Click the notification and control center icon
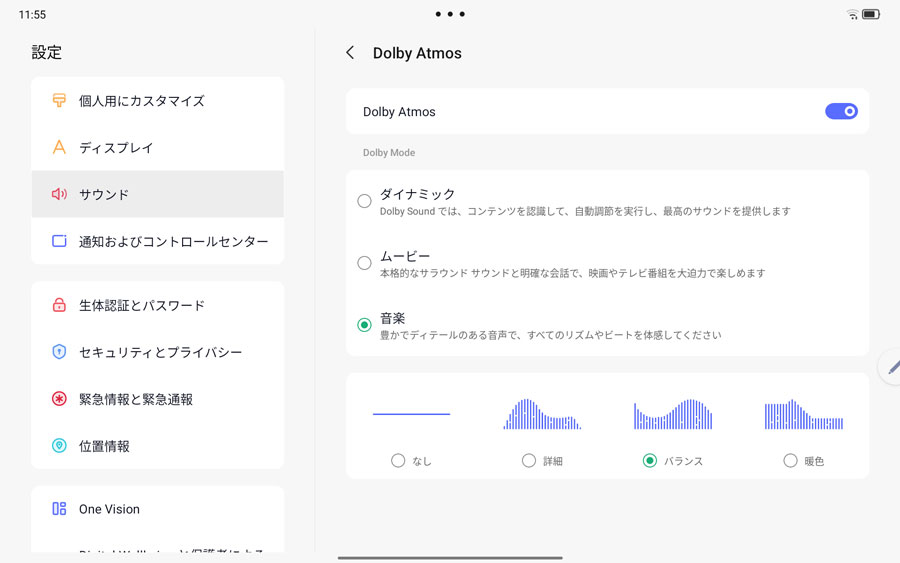This screenshot has width=900, height=563. (59, 241)
